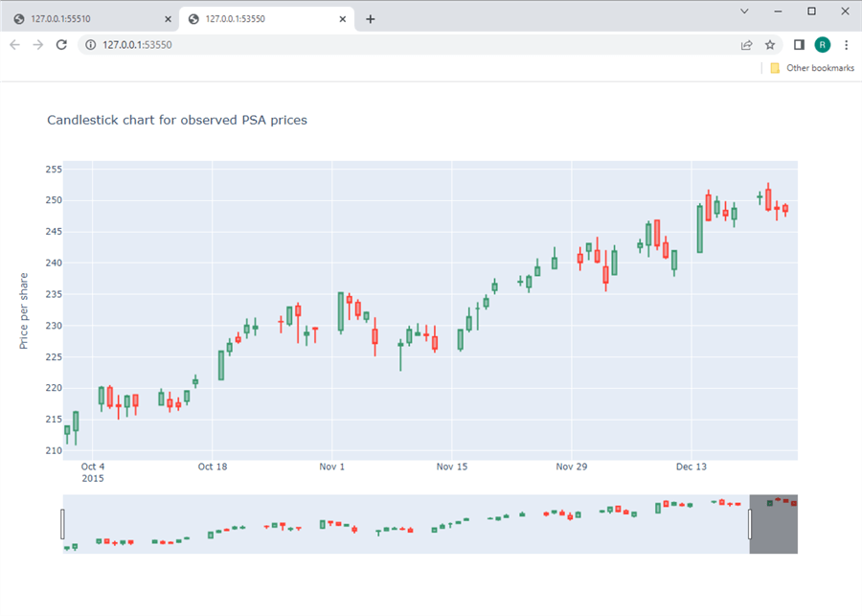Click the Other bookmarks folder icon
Viewport: 862px width, 616px height.
pos(774,67)
